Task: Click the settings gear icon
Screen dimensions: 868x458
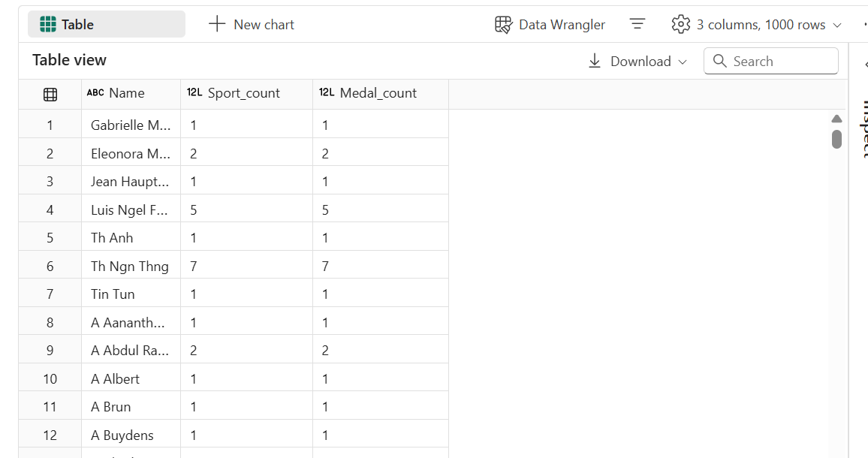Action: coord(680,25)
